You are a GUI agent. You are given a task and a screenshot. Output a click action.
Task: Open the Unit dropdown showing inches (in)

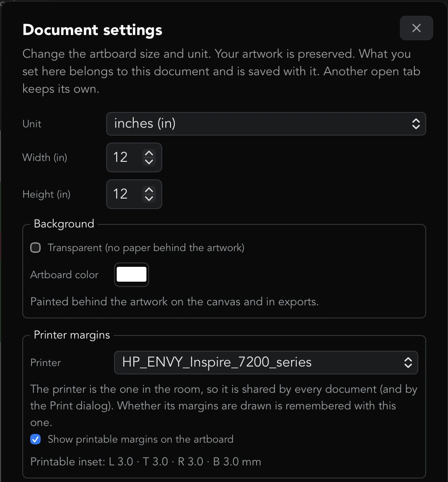tap(266, 124)
